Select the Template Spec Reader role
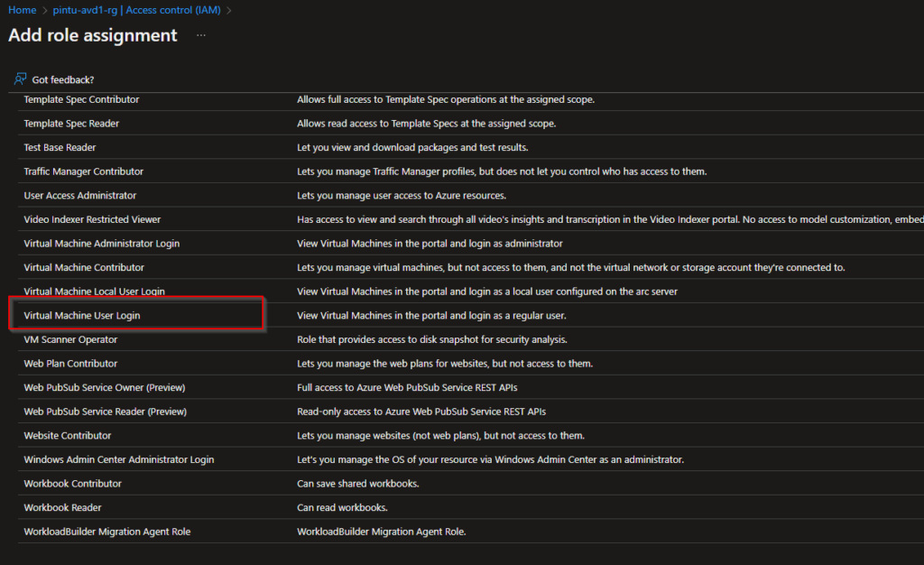Screen dimensions: 924x565 tap(71, 124)
